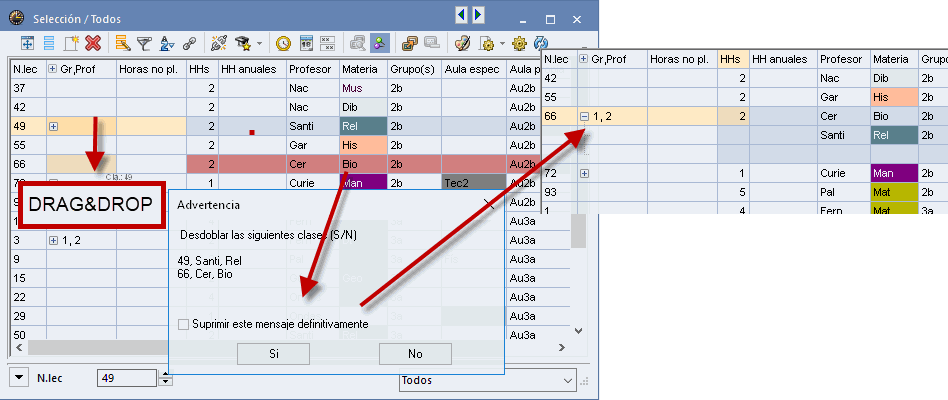
Task: Close the Advertencia dialog with X
Action: (x=490, y=204)
